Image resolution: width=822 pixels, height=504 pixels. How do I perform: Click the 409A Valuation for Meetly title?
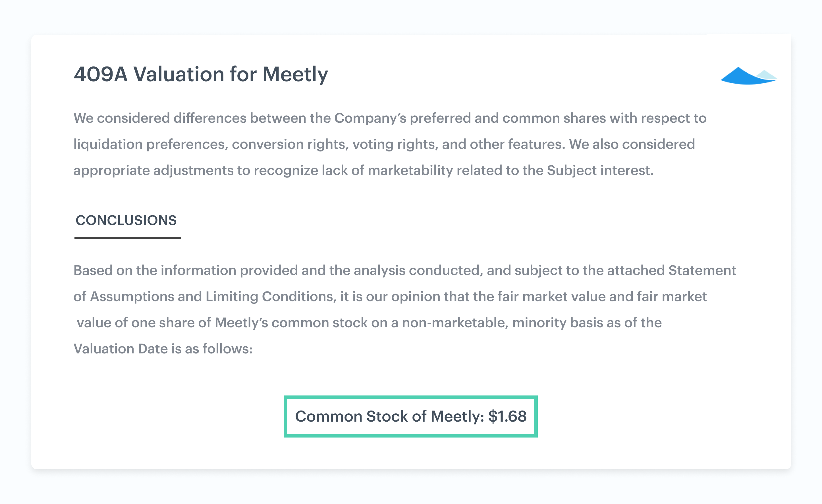[200, 74]
